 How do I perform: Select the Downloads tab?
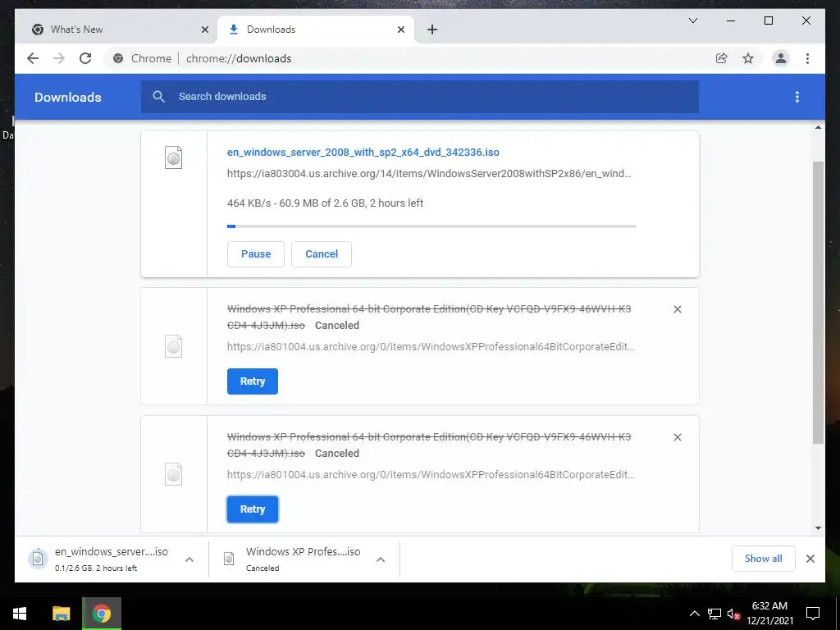[316, 30]
